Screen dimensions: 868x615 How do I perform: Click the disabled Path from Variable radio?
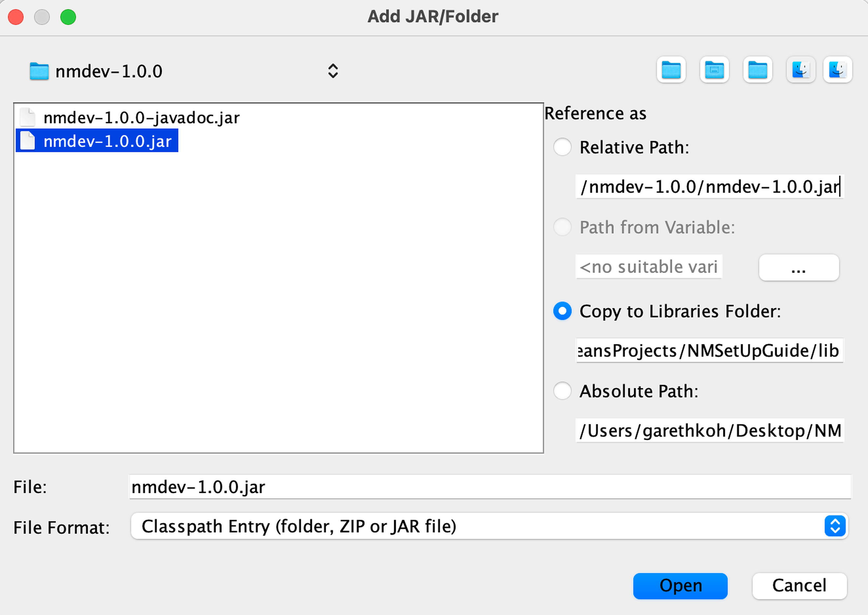562,227
